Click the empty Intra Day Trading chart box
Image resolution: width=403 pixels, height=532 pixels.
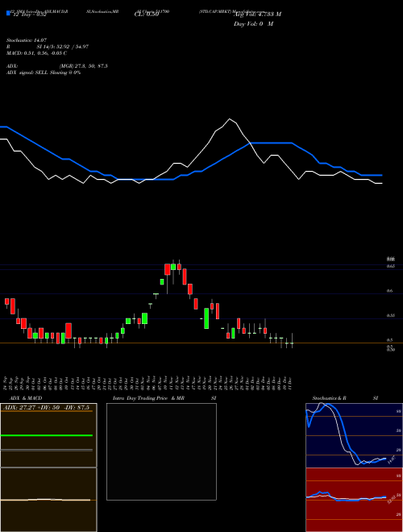(161, 451)
